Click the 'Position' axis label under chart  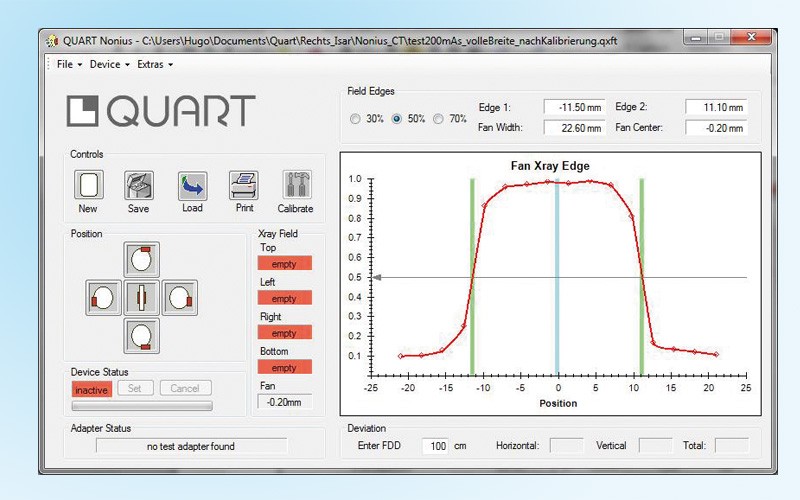click(x=558, y=403)
